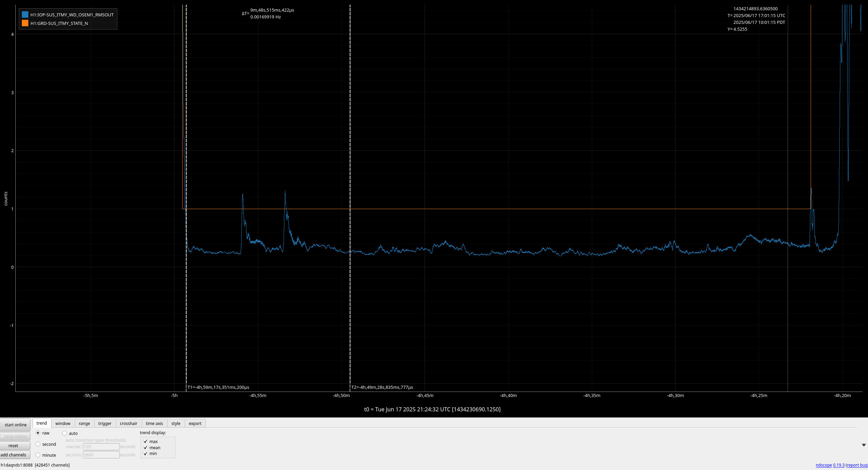The width and height of the screenshot is (868, 470).
Task: Open the 0.19.3 version link
Action: (x=839, y=465)
